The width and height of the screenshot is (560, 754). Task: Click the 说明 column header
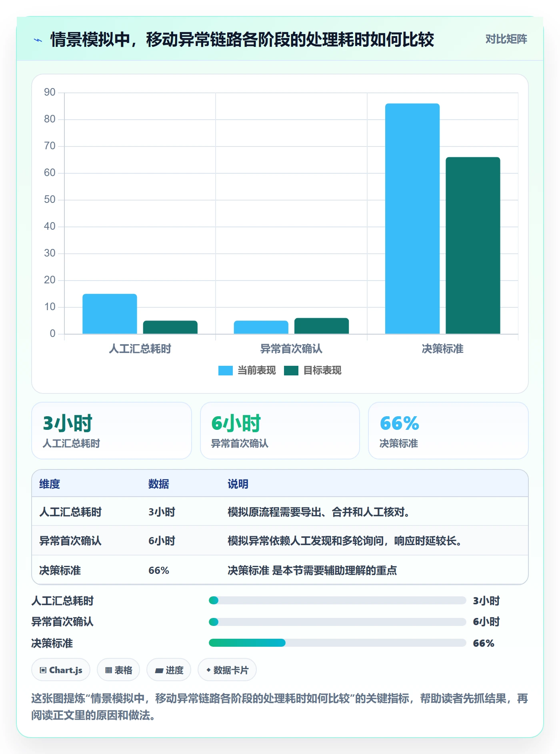(x=238, y=484)
